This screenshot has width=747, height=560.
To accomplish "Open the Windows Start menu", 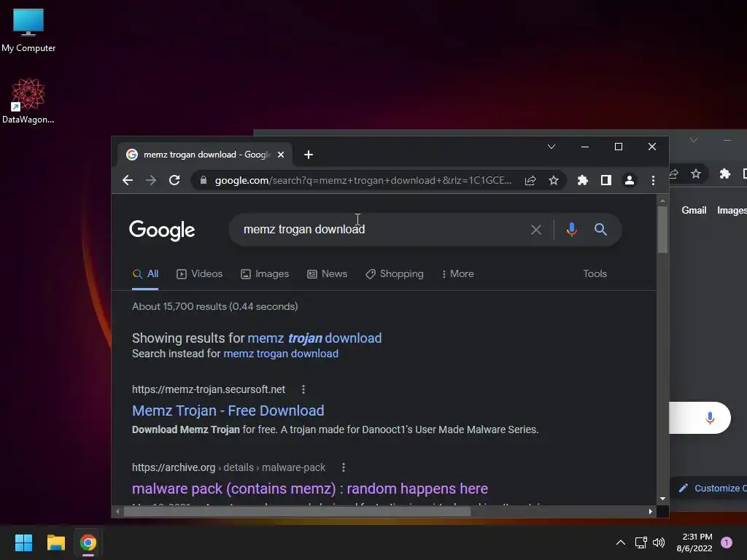I will pos(23,542).
